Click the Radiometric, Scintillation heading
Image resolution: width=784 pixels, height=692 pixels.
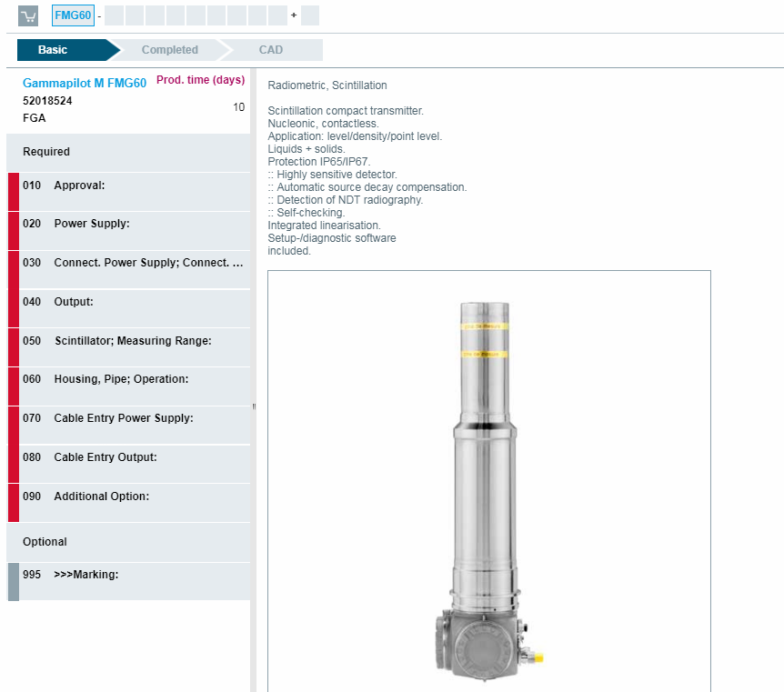pos(327,85)
